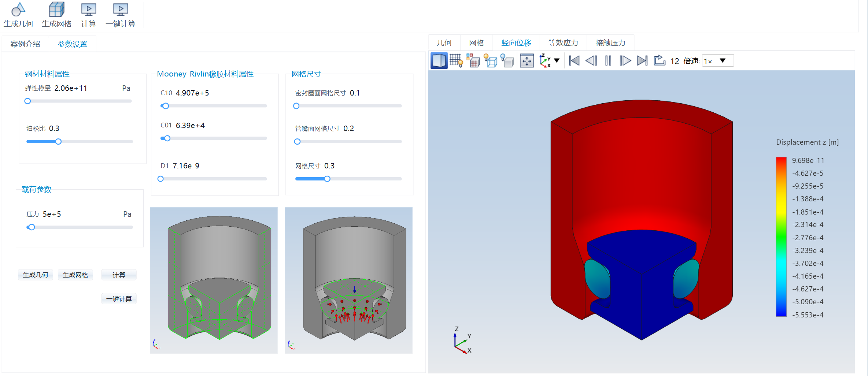Click the colored legend cube icon
This screenshot has height=376, width=868.
[x=473, y=61]
